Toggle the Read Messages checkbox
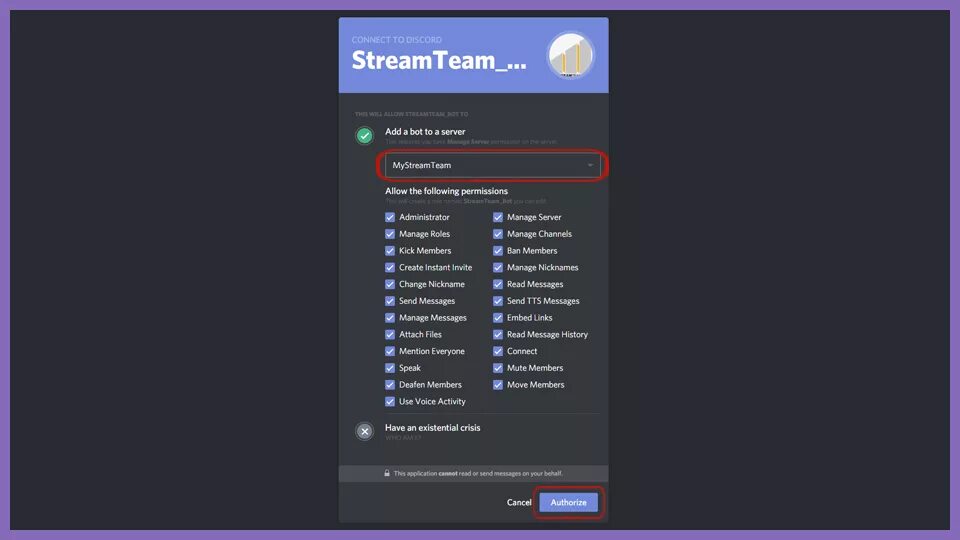 coord(498,284)
